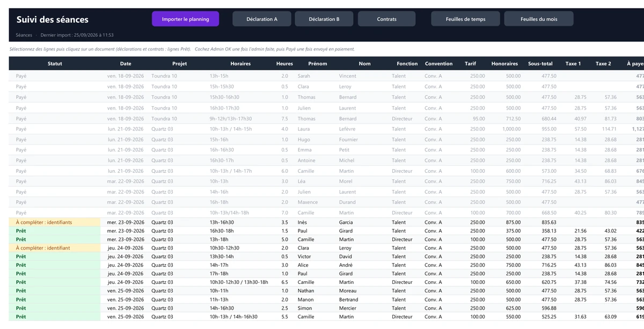
Task: Select the Feuilles de temps button
Action: point(466,19)
